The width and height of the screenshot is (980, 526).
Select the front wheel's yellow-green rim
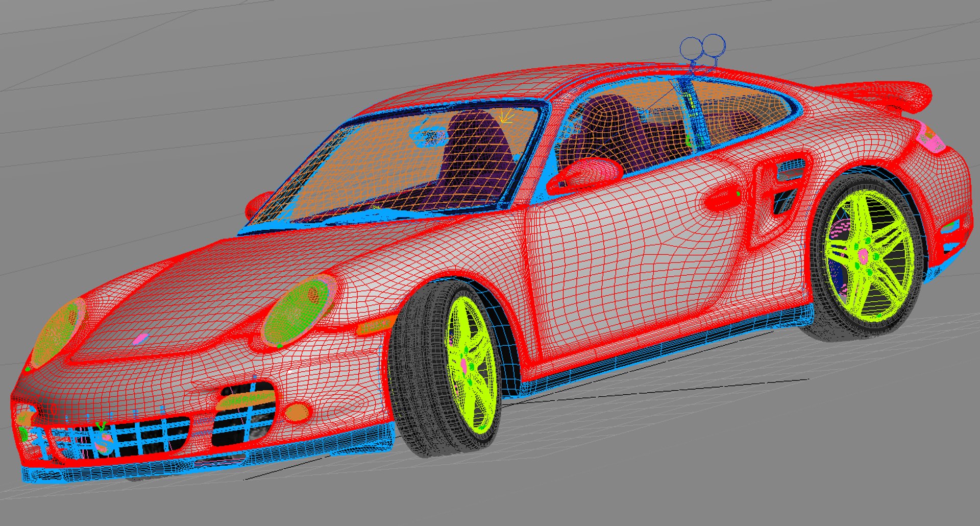(471, 364)
